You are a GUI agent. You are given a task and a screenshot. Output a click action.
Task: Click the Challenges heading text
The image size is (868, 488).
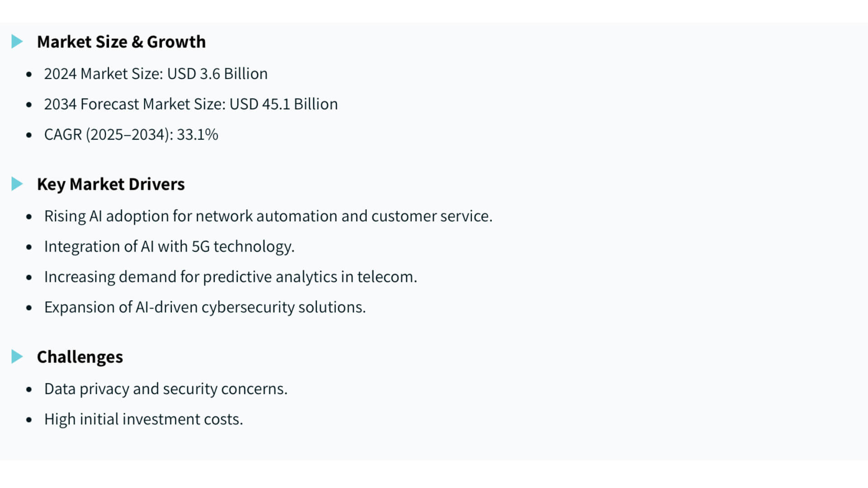80,357
